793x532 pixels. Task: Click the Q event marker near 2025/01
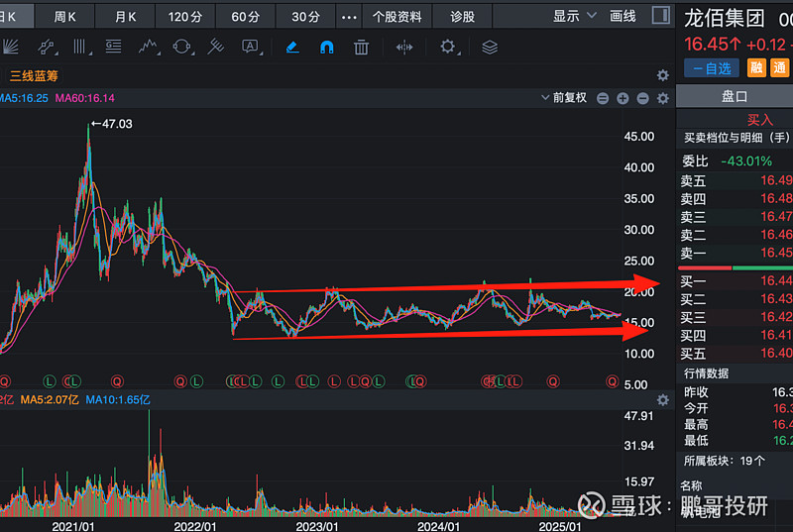tap(553, 381)
